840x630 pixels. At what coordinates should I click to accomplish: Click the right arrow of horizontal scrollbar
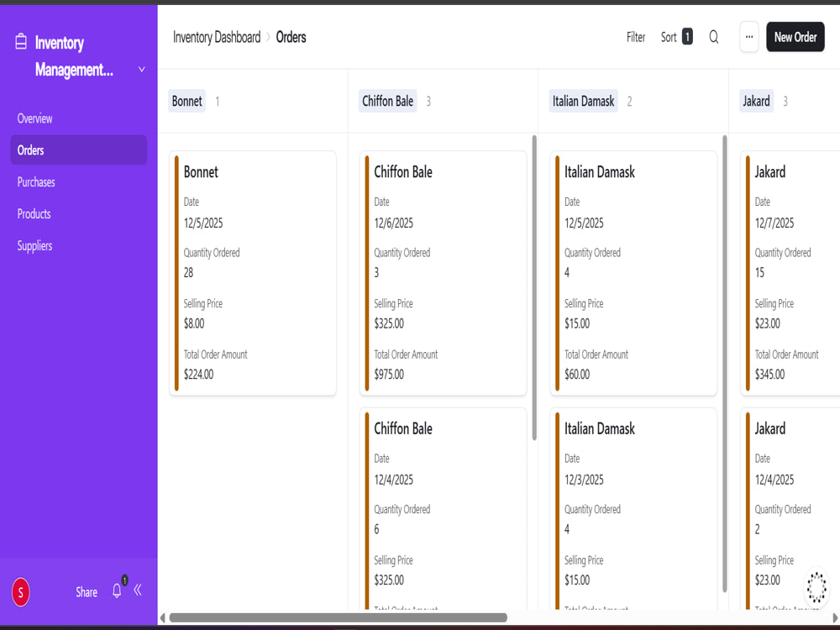tap(836, 617)
